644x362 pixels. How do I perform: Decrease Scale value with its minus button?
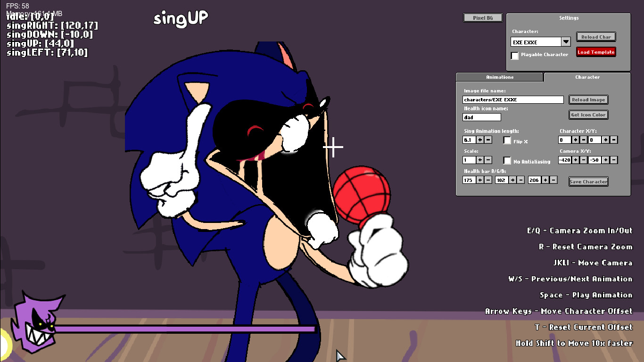click(488, 160)
